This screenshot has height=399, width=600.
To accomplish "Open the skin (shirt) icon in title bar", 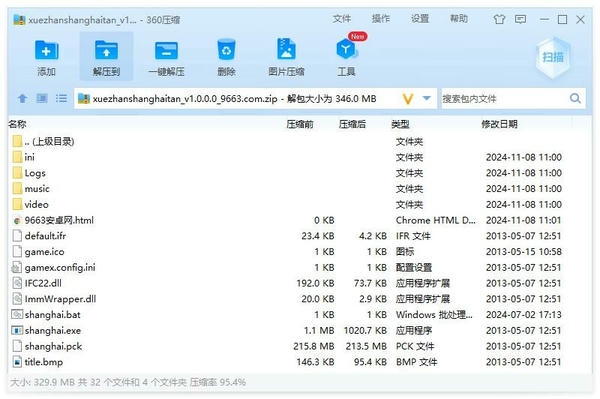I will [x=499, y=19].
